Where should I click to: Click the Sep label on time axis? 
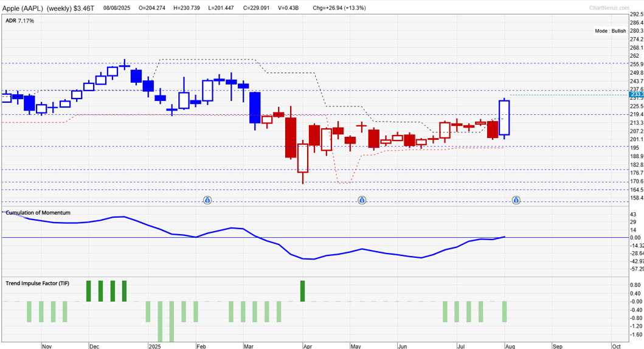557,346
